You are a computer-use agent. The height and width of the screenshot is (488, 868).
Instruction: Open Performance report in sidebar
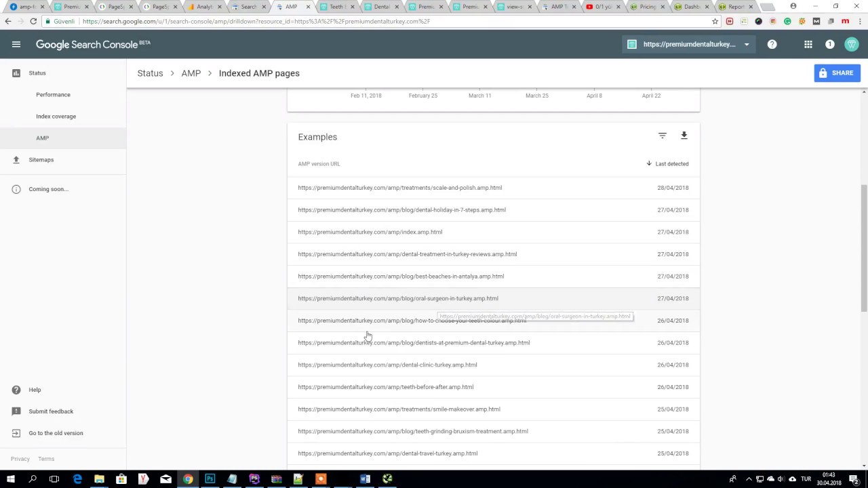tap(53, 95)
